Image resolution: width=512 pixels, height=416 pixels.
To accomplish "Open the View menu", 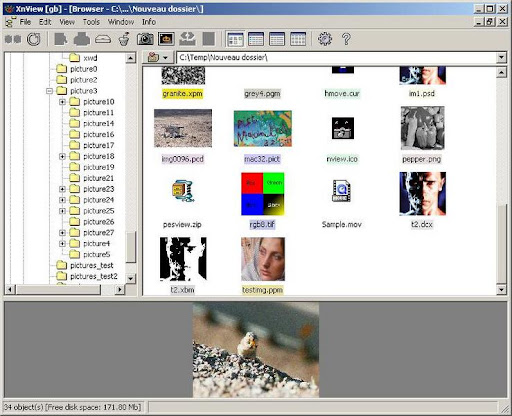I will (x=67, y=22).
